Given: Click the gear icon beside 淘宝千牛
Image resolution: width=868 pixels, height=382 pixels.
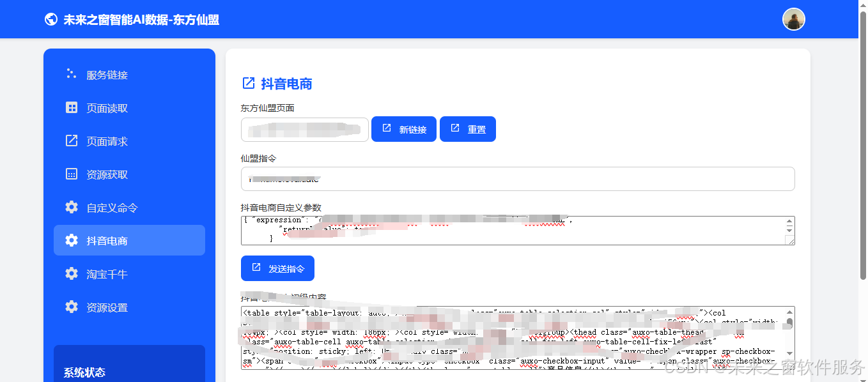Looking at the screenshot, I should [72, 273].
